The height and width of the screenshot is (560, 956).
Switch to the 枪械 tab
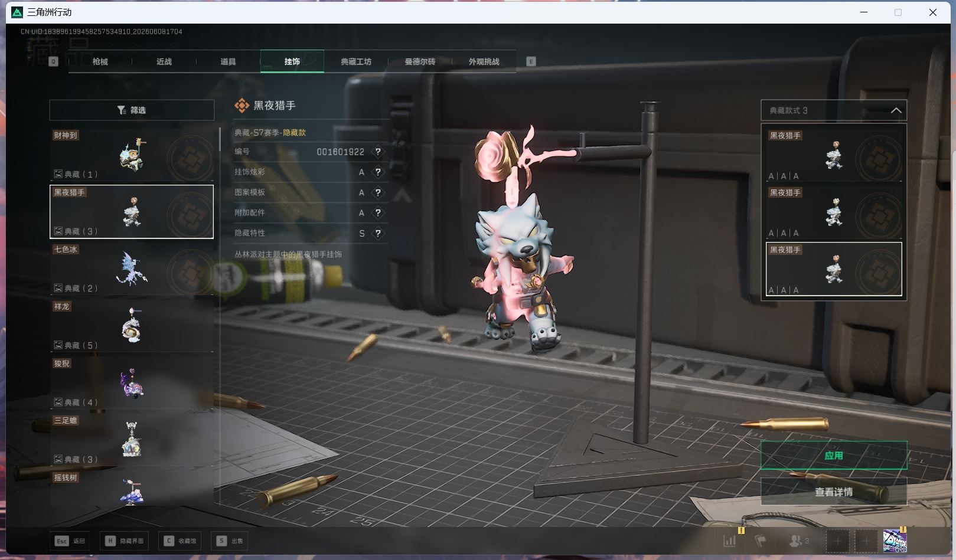click(100, 61)
